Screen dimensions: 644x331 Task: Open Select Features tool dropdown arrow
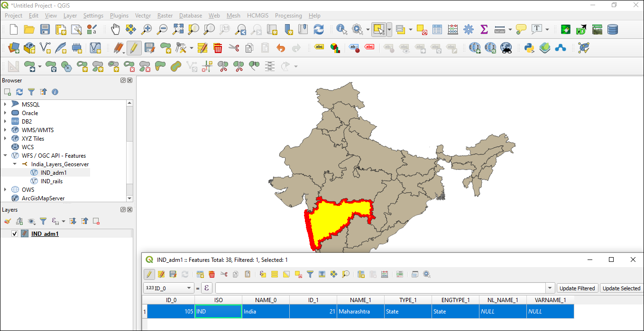pos(389,29)
